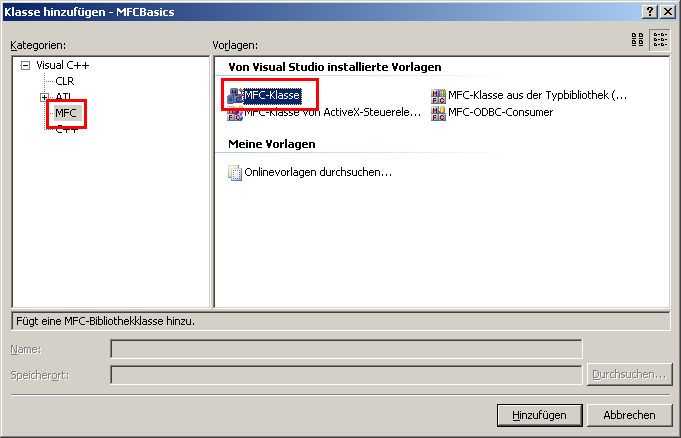Viewport: 681px width, 438px height.
Task: Select the C++ category
Action: point(66,129)
